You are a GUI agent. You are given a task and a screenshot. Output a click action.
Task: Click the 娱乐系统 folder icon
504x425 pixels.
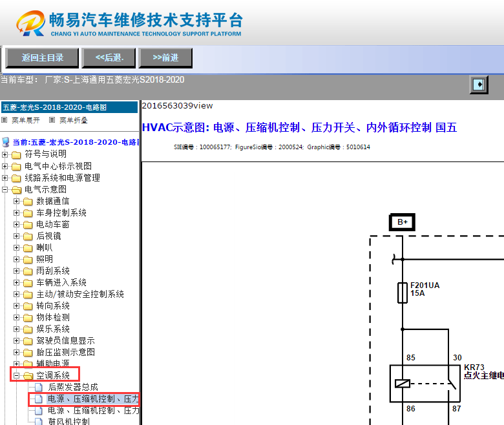(x=28, y=329)
